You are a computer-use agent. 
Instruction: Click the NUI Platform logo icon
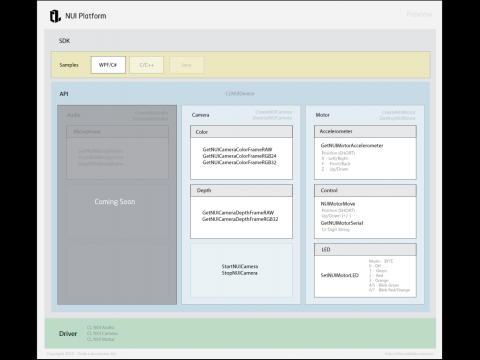pos(55,16)
